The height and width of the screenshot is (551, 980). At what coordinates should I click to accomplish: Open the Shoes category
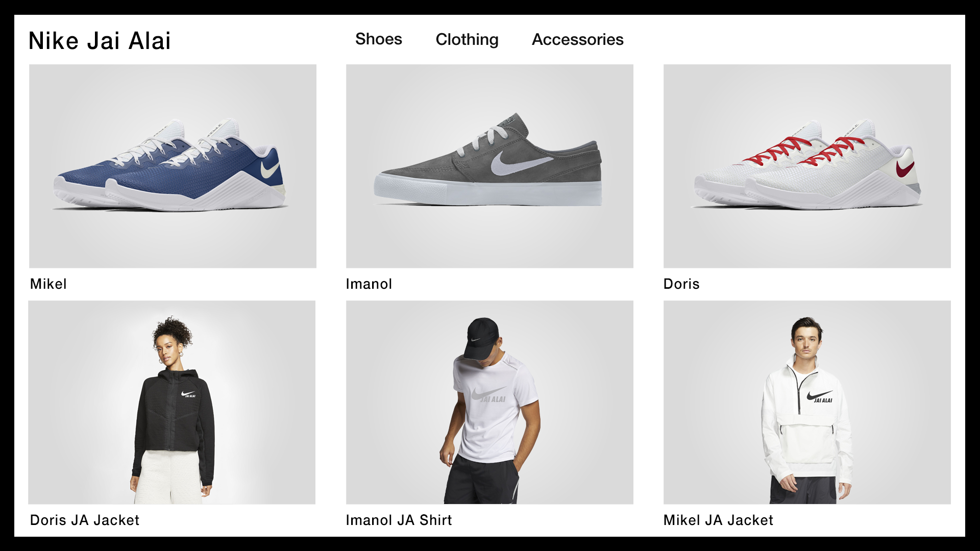pyautogui.click(x=378, y=39)
